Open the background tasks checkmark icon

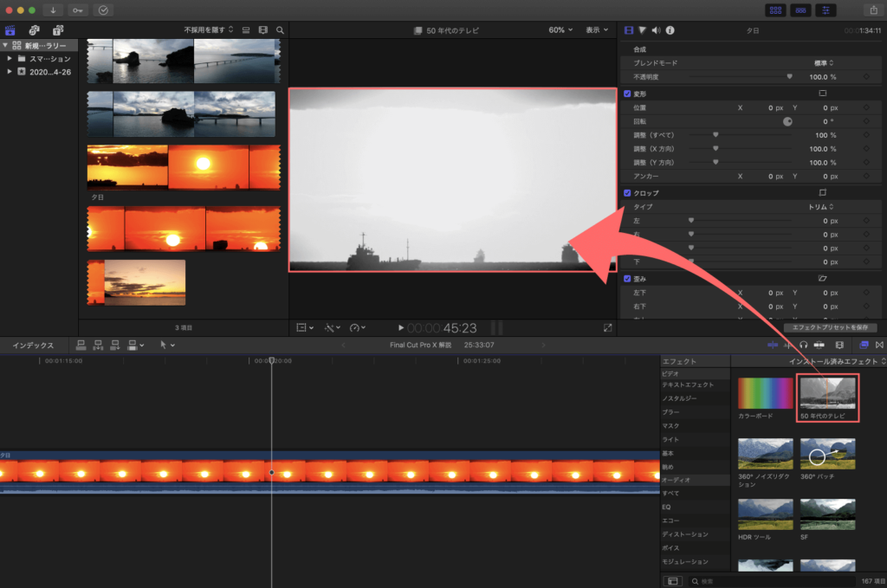[103, 10]
